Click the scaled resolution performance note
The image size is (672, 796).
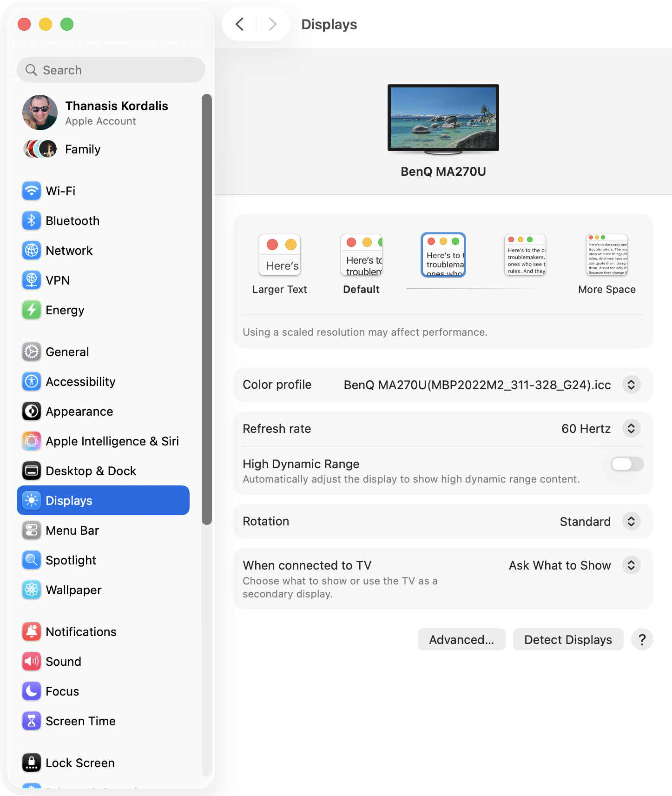pos(365,332)
